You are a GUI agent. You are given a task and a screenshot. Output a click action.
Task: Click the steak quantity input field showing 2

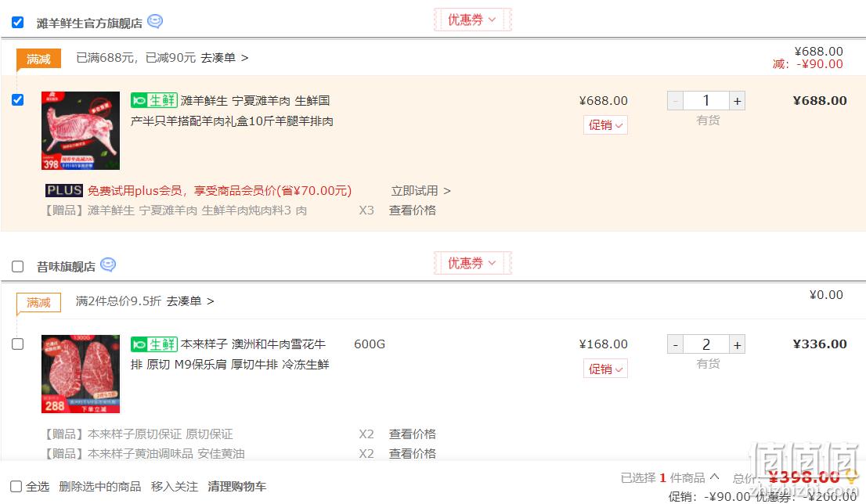(706, 344)
